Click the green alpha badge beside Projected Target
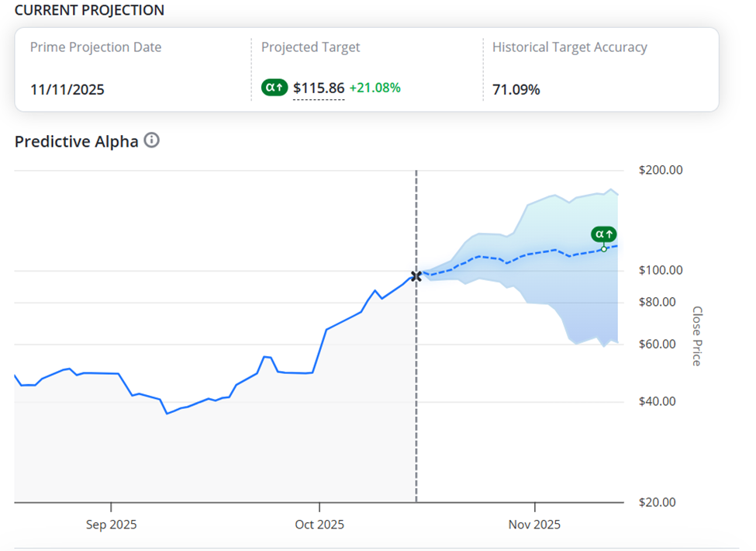The width and height of the screenshot is (756, 551). (x=274, y=88)
